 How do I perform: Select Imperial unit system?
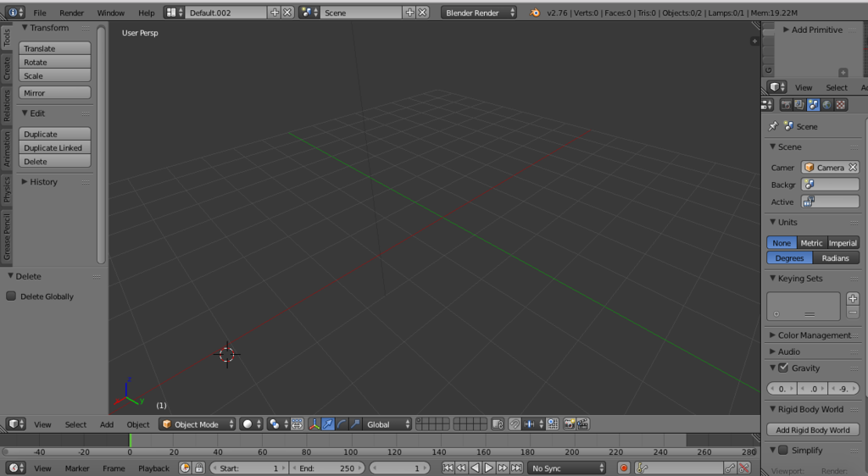pyautogui.click(x=843, y=243)
